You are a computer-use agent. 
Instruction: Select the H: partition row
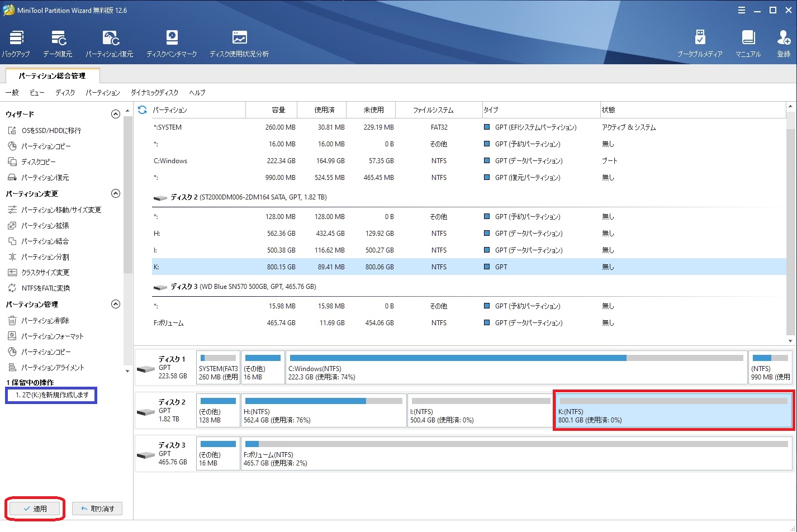point(469,234)
